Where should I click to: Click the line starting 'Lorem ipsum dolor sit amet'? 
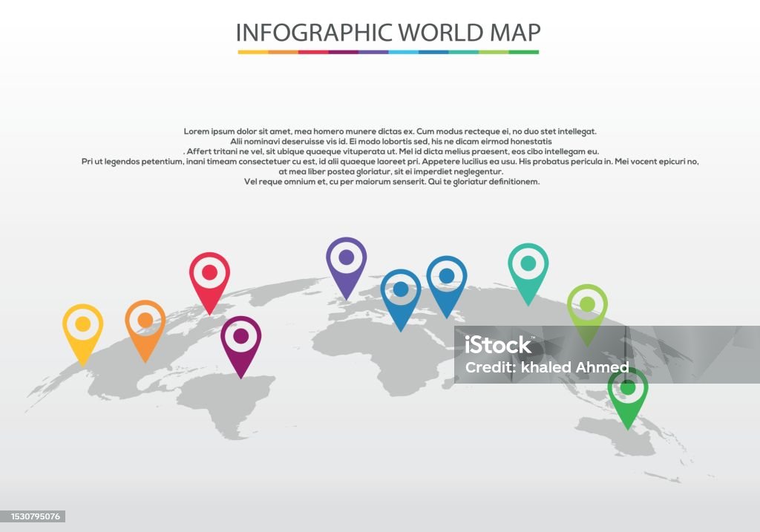390,131
